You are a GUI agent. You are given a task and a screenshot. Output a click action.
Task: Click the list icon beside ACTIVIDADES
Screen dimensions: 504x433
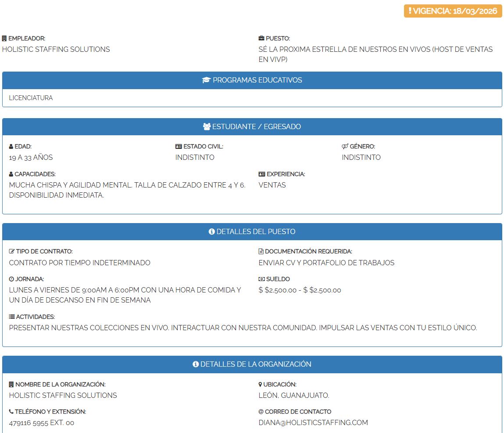pos(12,317)
